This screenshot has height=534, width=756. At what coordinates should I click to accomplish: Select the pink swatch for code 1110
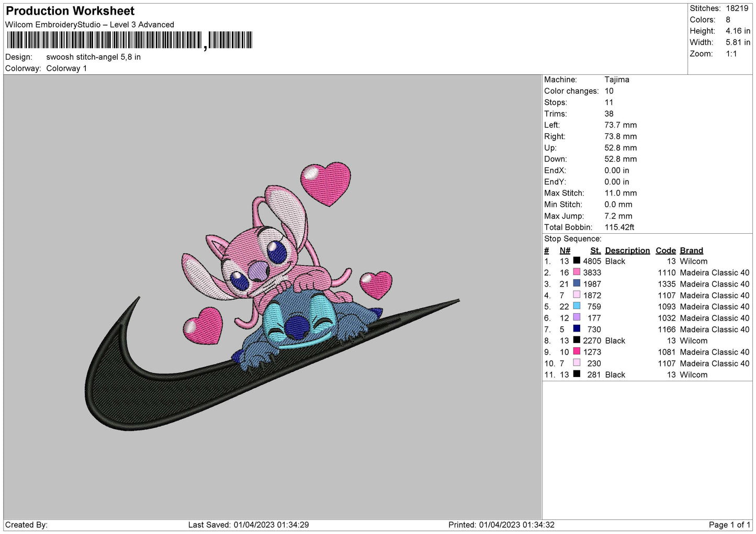(x=577, y=272)
